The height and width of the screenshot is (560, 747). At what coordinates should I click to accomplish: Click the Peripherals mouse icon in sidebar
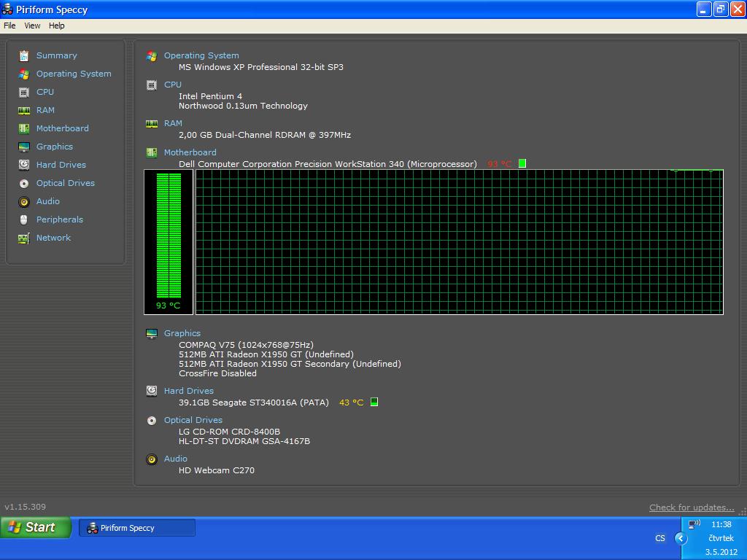pyautogui.click(x=24, y=219)
